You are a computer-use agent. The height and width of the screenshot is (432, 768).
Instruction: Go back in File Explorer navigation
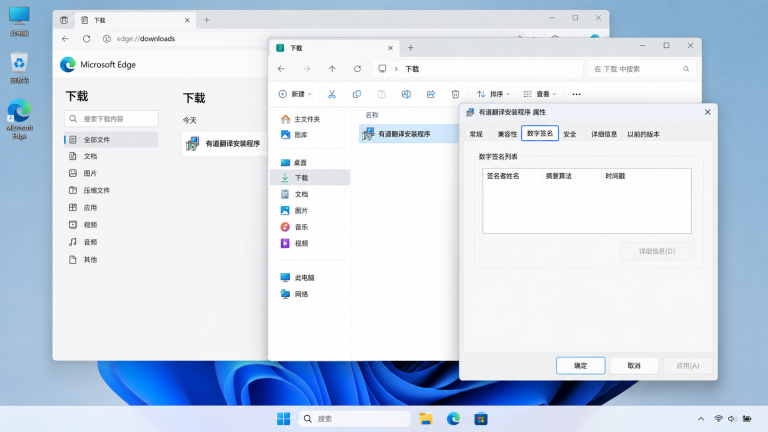point(281,69)
